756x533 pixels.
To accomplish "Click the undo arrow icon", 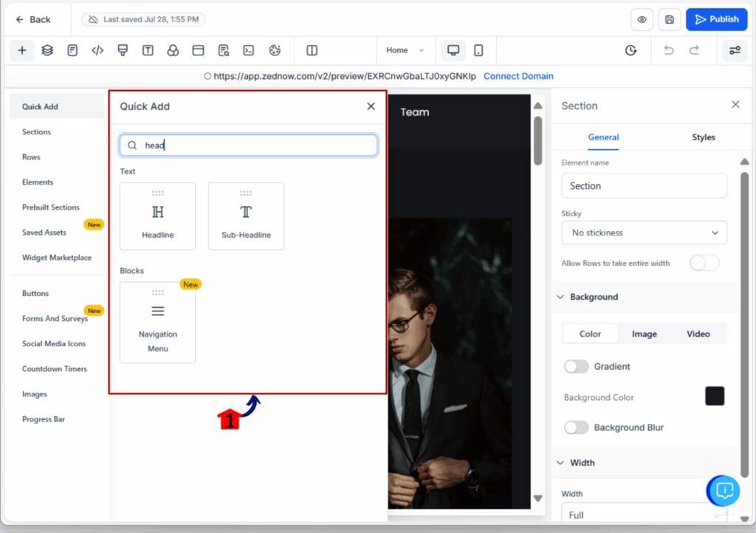I will click(669, 50).
